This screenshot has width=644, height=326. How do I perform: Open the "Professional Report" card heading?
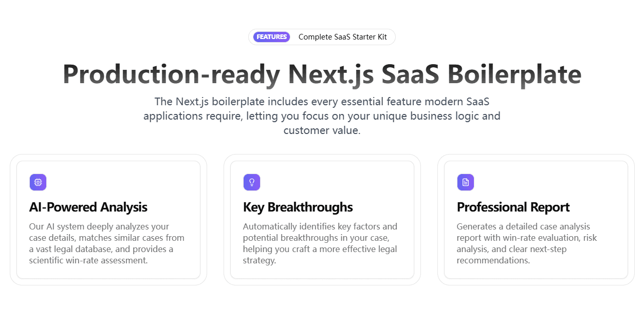[513, 207]
